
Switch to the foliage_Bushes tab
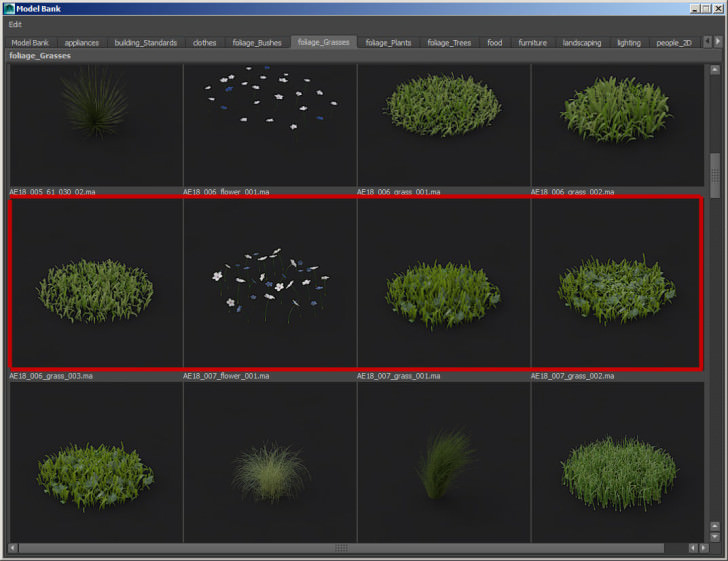pos(256,43)
